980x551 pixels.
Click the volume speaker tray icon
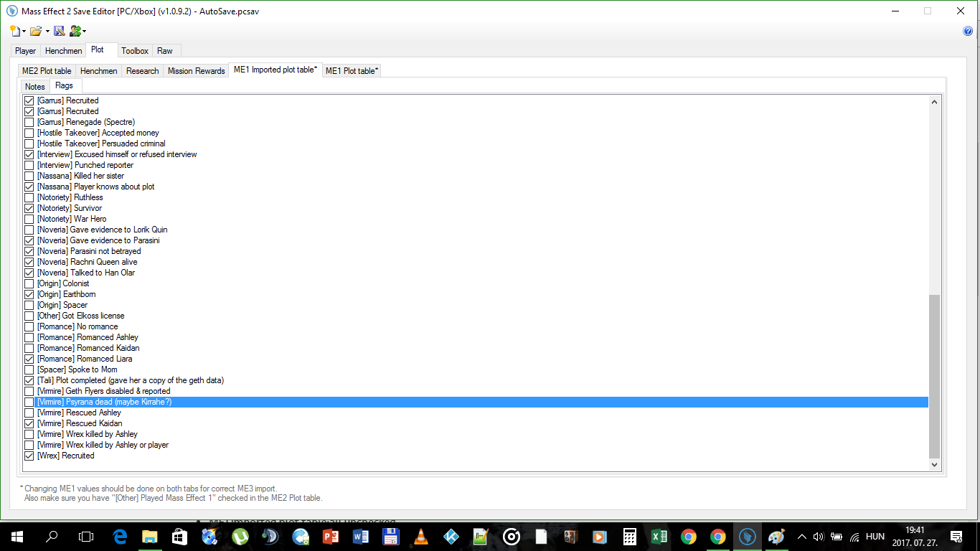(819, 537)
